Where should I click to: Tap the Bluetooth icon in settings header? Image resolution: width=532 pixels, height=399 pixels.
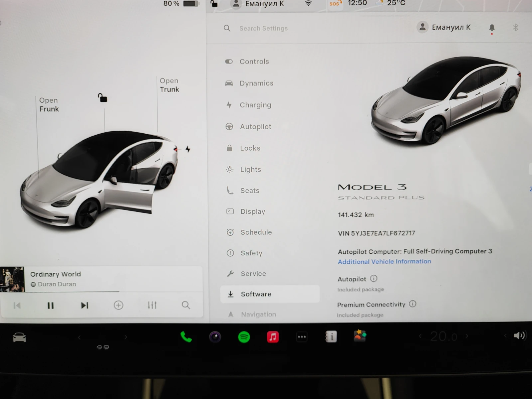515,27
